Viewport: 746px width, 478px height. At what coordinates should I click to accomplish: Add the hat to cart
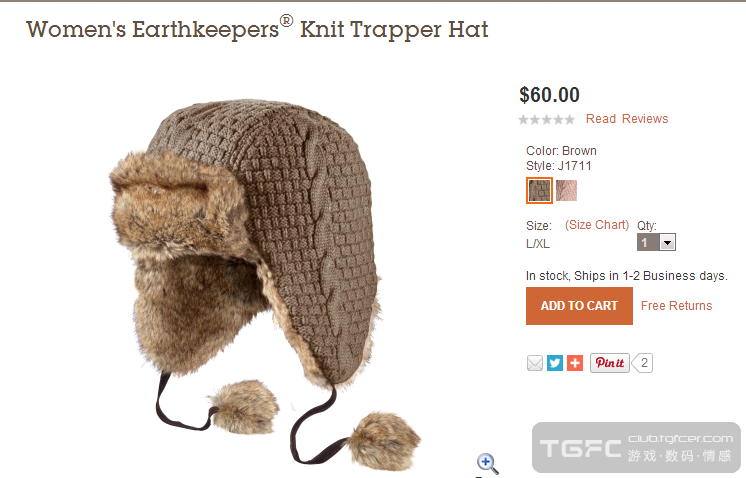[579, 306]
